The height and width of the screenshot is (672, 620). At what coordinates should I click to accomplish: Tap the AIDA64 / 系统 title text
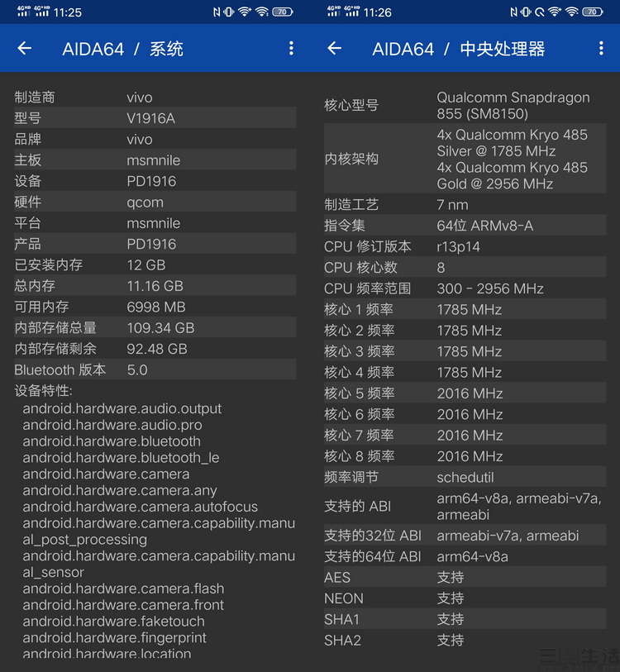[122, 49]
